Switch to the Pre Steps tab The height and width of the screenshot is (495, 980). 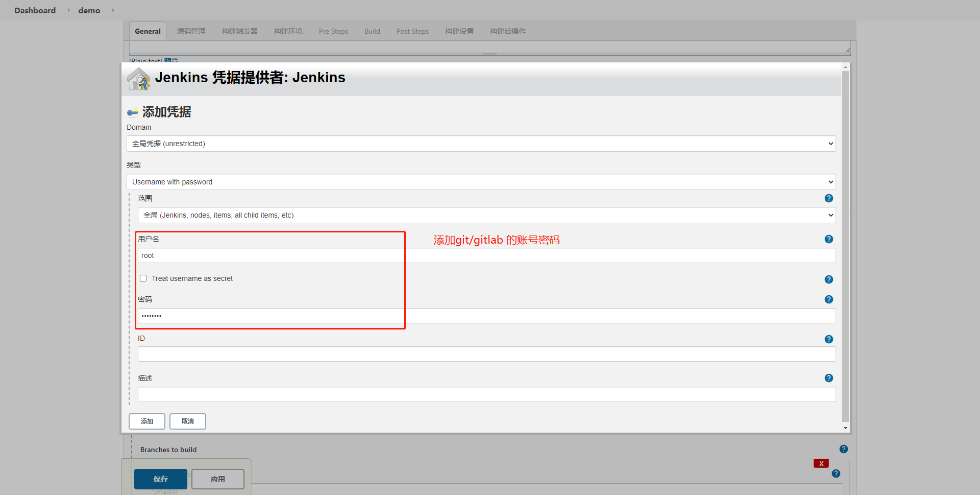[333, 31]
